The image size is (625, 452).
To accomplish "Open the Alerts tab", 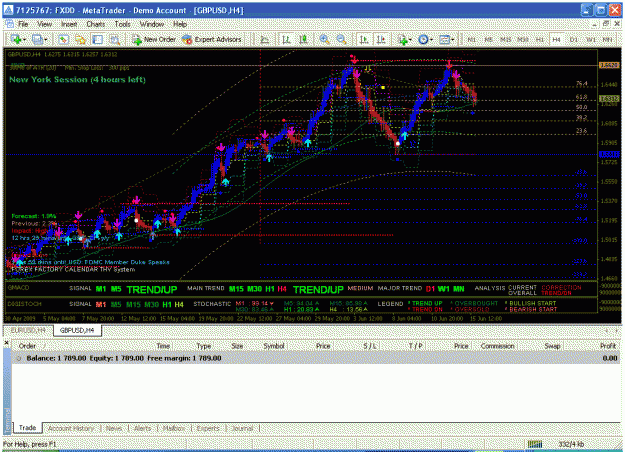I will point(143,428).
